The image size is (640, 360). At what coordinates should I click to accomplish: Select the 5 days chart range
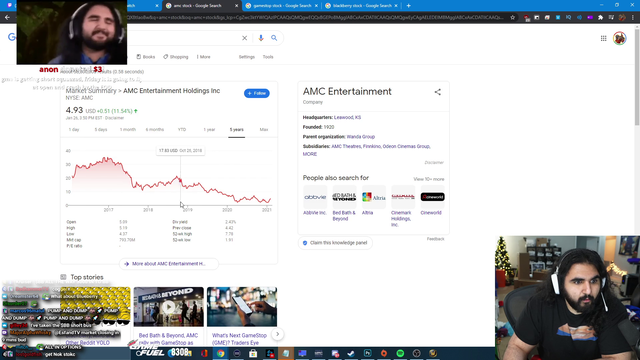pyautogui.click(x=101, y=130)
